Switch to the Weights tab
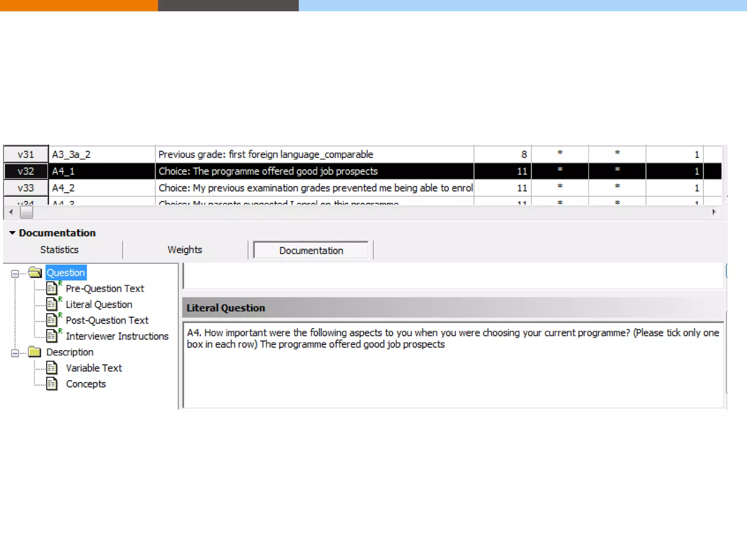 tap(185, 250)
